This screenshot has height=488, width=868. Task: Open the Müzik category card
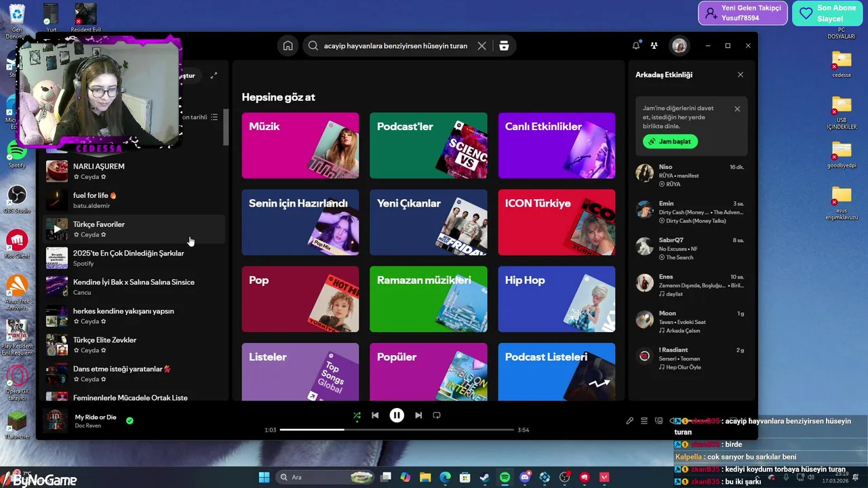point(300,146)
